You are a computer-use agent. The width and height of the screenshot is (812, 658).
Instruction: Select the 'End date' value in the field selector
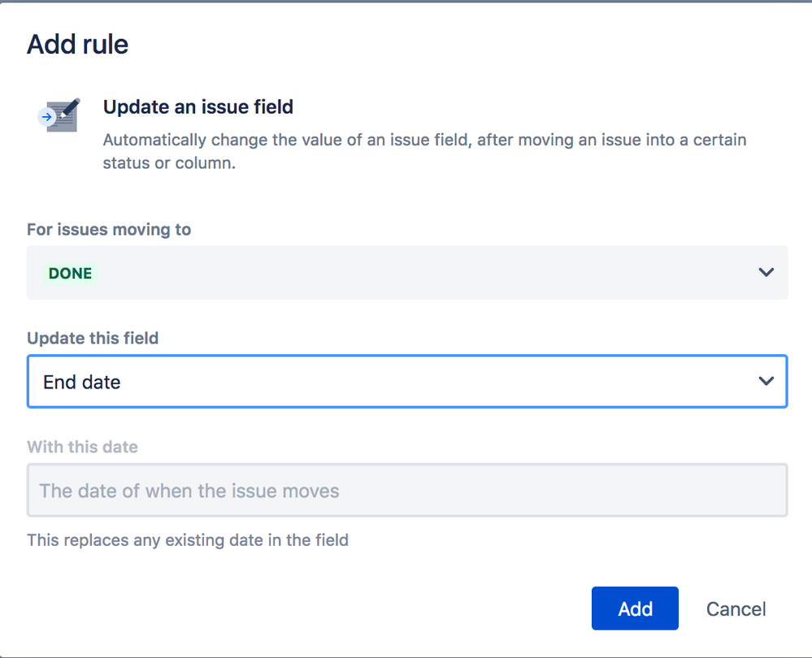point(82,382)
